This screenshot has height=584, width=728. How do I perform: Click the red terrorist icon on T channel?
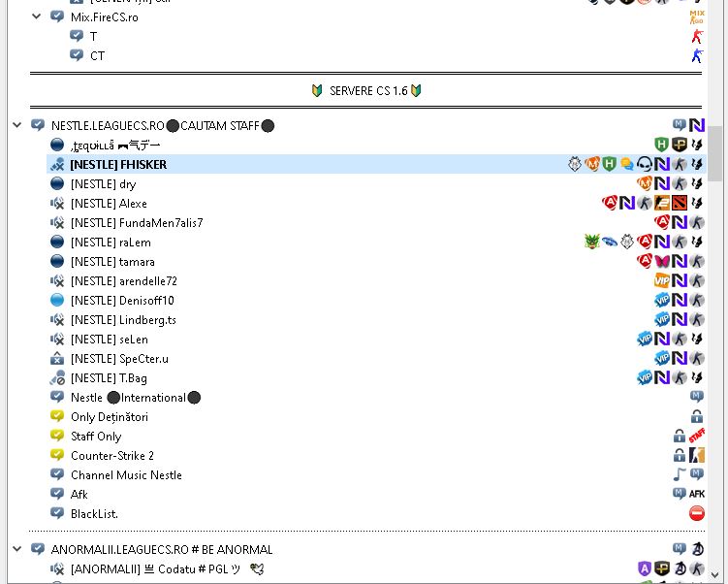tap(697, 36)
